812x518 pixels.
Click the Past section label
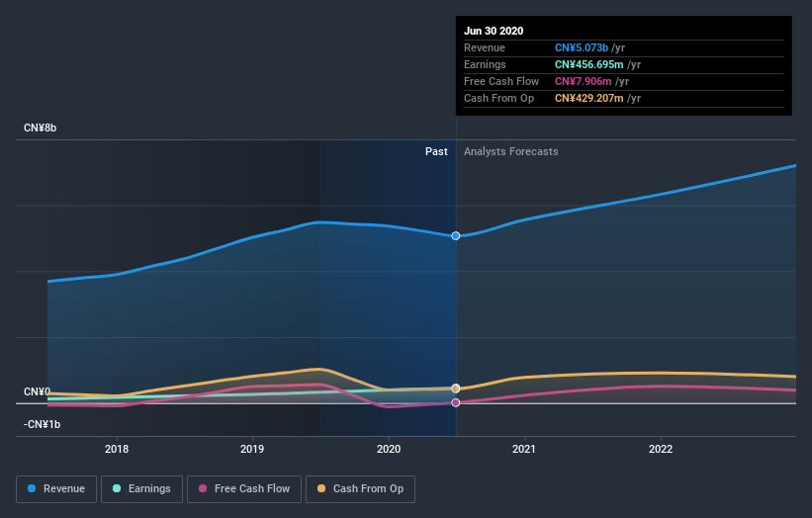pos(436,151)
